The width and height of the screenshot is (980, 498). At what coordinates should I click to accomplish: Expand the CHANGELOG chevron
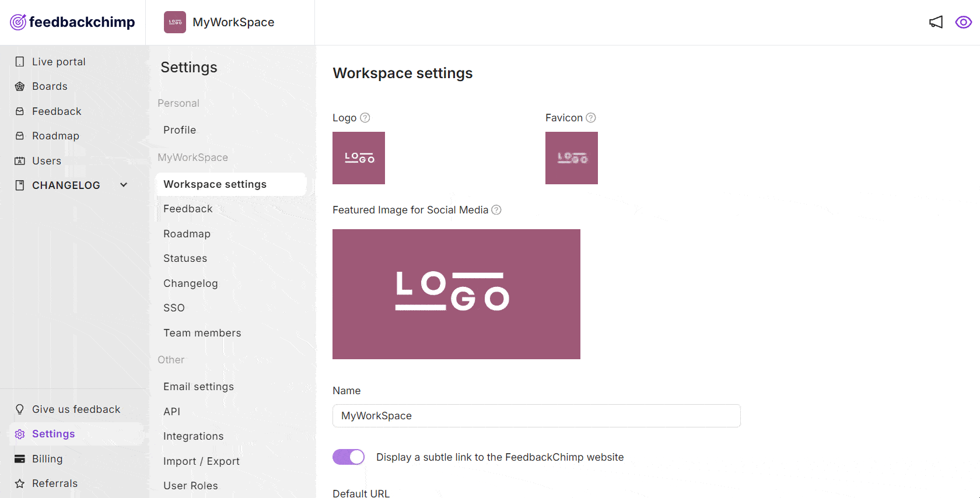pyautogui.click(x=124, y=185)
